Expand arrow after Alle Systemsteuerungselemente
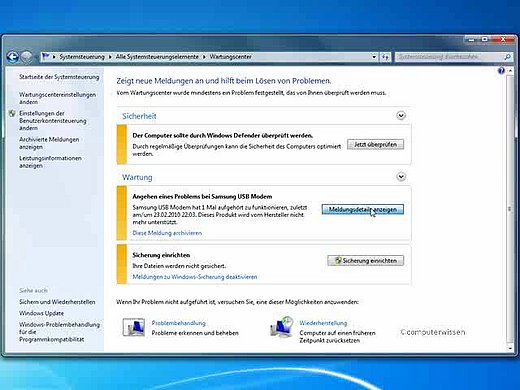Screen dimensions: 520x390 (x=204, y=57)
